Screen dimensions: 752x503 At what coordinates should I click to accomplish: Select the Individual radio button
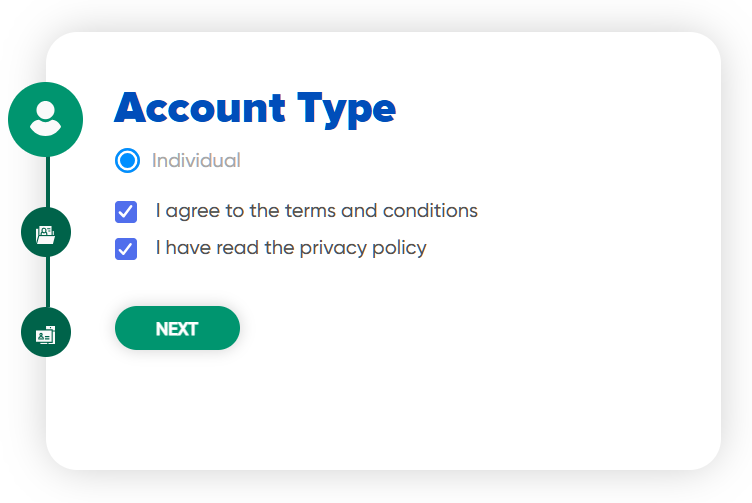click(127, 160)
